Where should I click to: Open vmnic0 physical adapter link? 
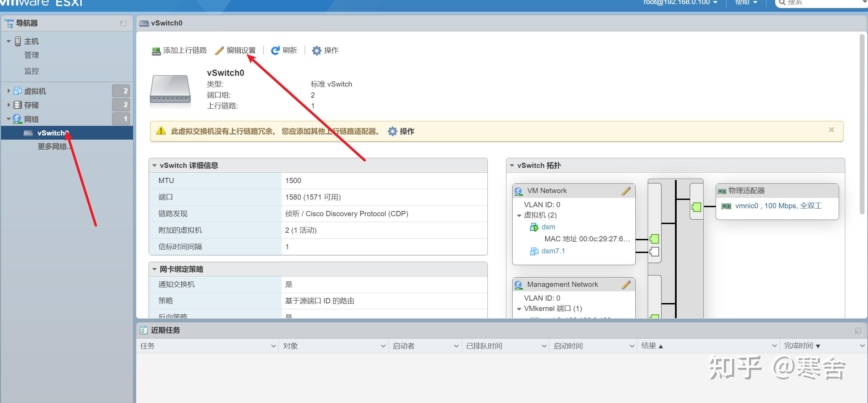click(778, 206)
